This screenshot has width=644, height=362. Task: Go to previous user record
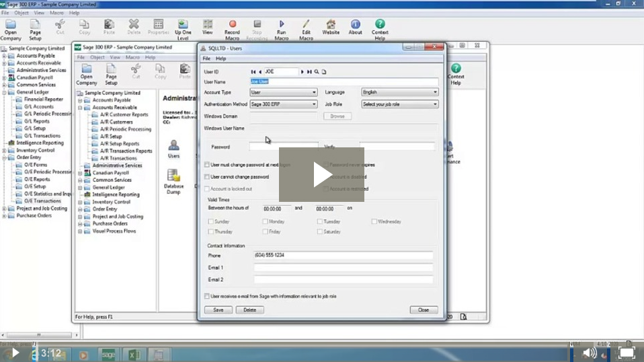tap(260, 72)
